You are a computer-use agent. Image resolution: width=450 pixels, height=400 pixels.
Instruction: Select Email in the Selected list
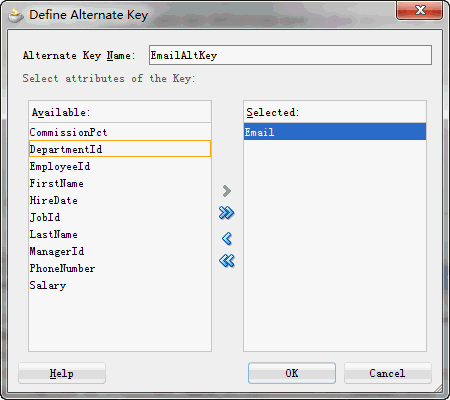[x=335, y=132]
